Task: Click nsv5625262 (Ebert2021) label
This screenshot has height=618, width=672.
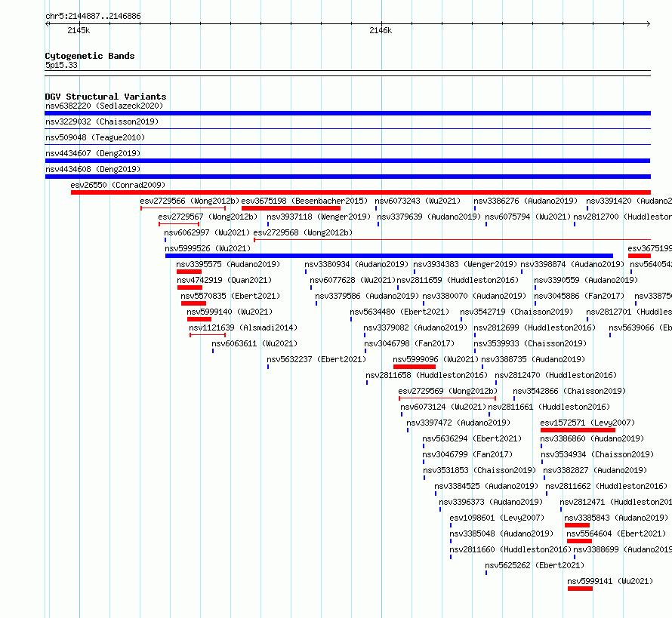Action: [535, 565]
